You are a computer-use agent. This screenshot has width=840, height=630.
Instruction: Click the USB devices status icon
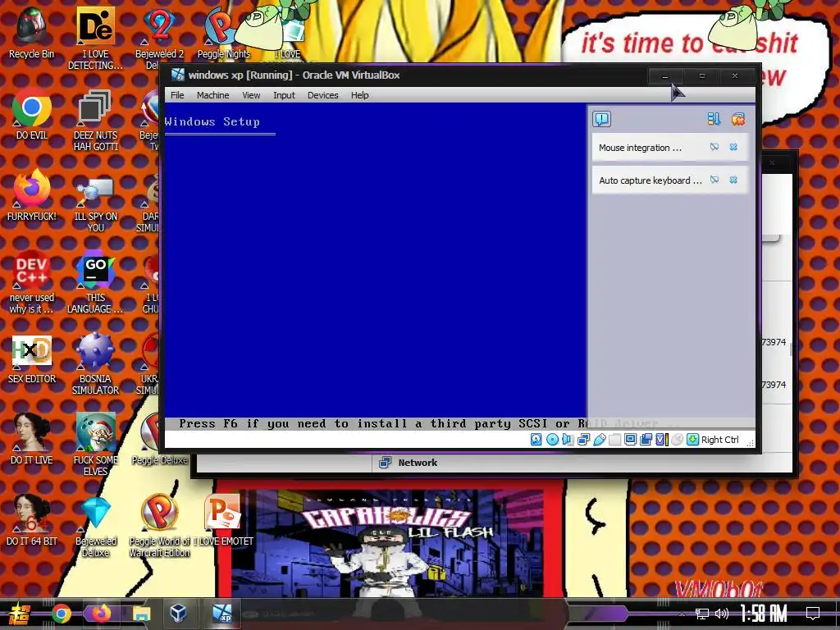599,440
